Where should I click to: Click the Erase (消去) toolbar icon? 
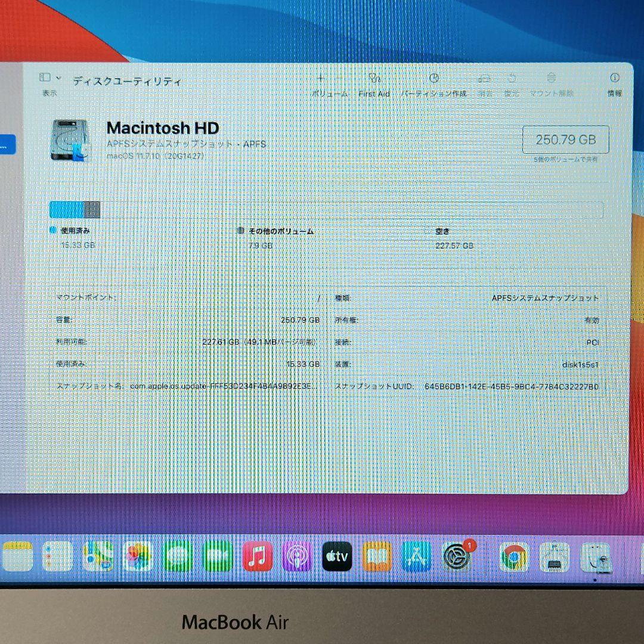(x=485, y=78)
